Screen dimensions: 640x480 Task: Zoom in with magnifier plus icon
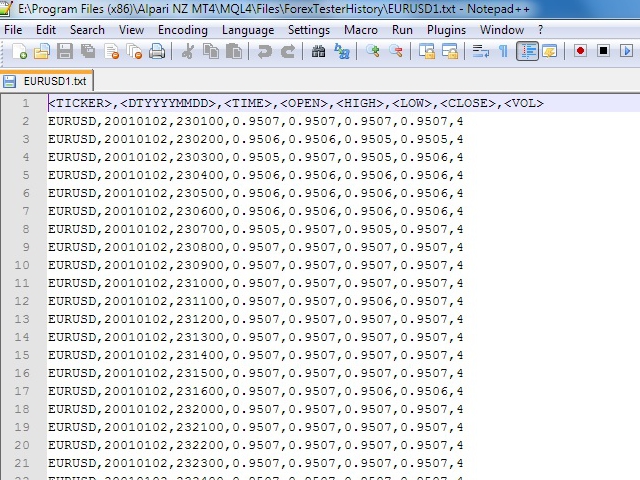coord(372,51)
